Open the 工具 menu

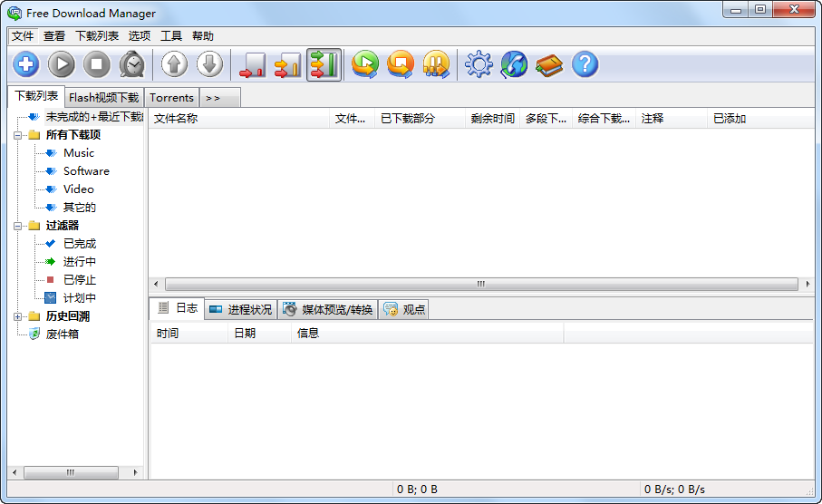pyautogui.click(x=171, y=36)
